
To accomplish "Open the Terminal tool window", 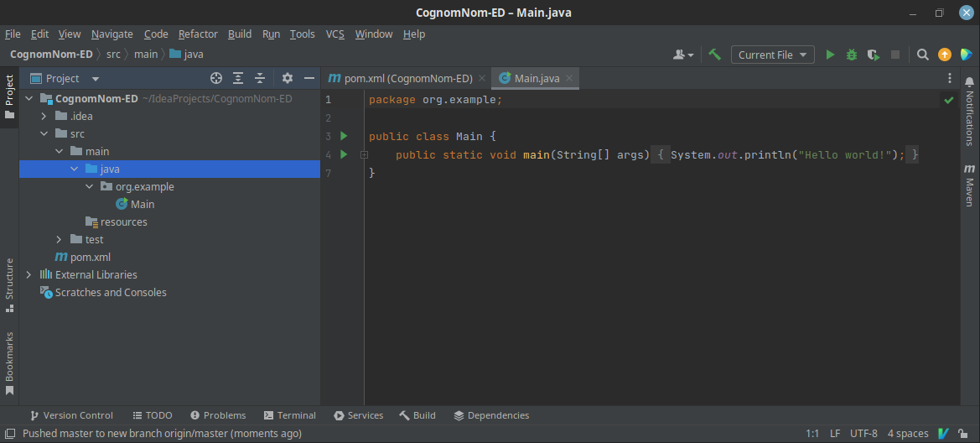I will pos(290,415).
